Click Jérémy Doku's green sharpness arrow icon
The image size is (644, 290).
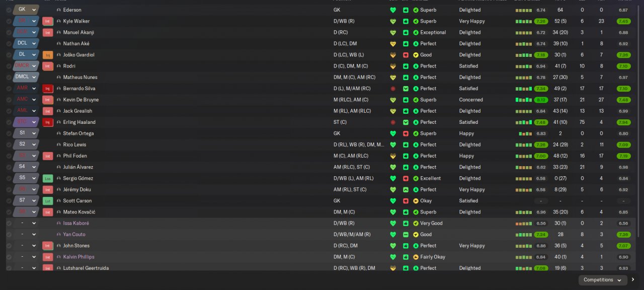coord(406,190)
